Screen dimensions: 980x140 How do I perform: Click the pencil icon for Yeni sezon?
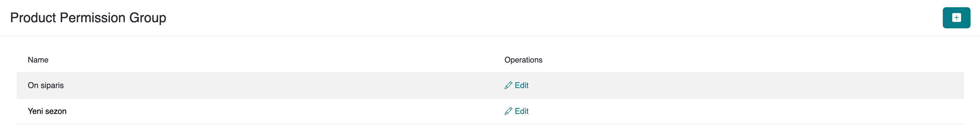(x=508, y=111)
